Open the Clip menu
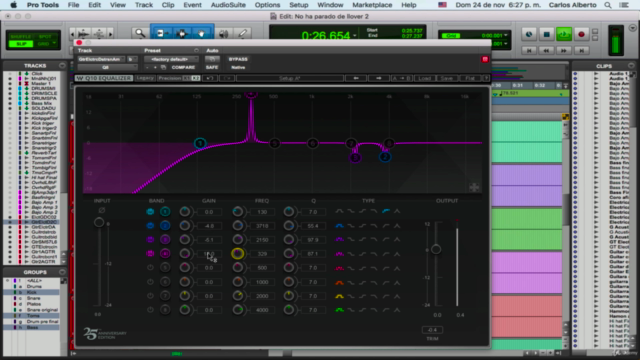The image size is (640, 360). (x=168, y=5)
